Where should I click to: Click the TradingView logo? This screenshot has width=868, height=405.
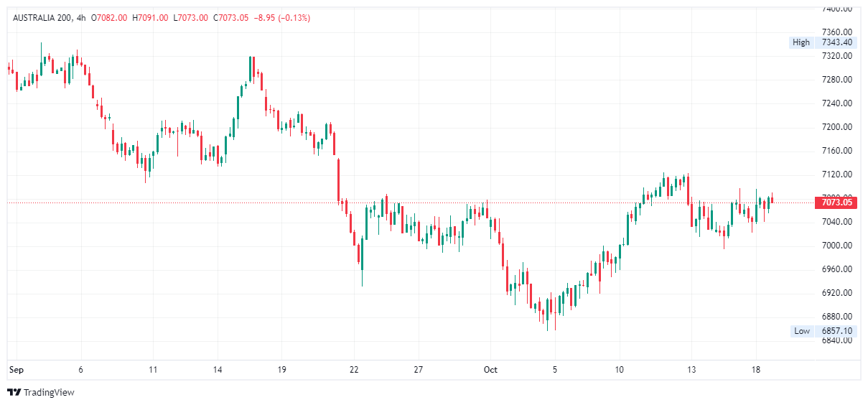41,392
